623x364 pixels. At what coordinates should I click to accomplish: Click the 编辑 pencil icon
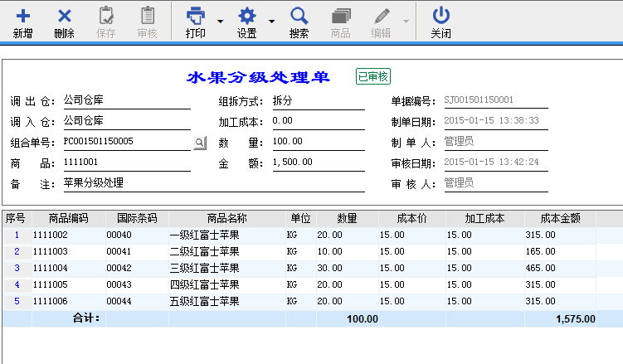382,17
